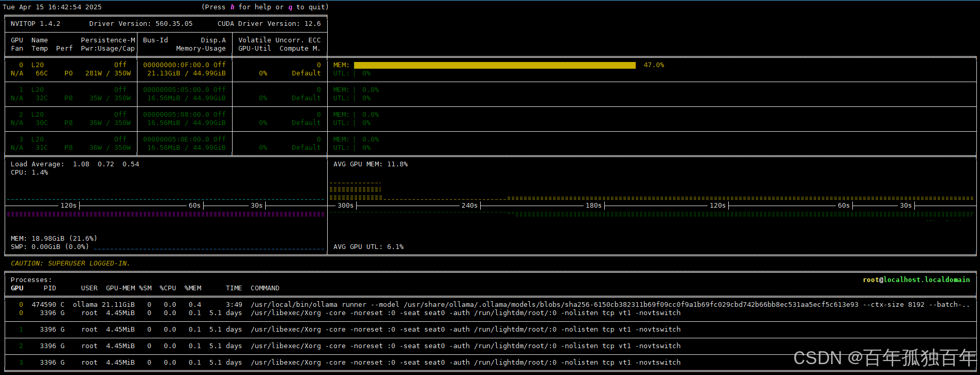Click the 47.0% memory percentage label
980x375 pixels.
(x=654, y=65)
